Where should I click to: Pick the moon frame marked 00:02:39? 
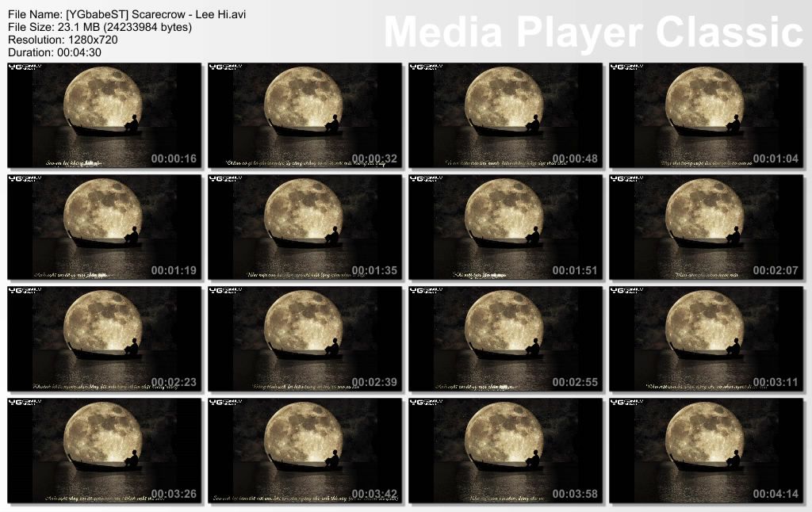[304, 338]
